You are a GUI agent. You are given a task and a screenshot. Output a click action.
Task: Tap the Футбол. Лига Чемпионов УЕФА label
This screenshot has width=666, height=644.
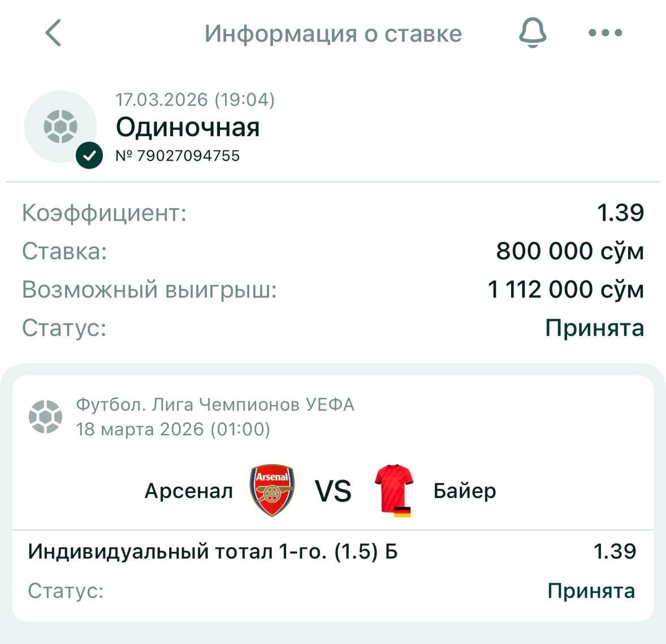click(x=215, y=405)
